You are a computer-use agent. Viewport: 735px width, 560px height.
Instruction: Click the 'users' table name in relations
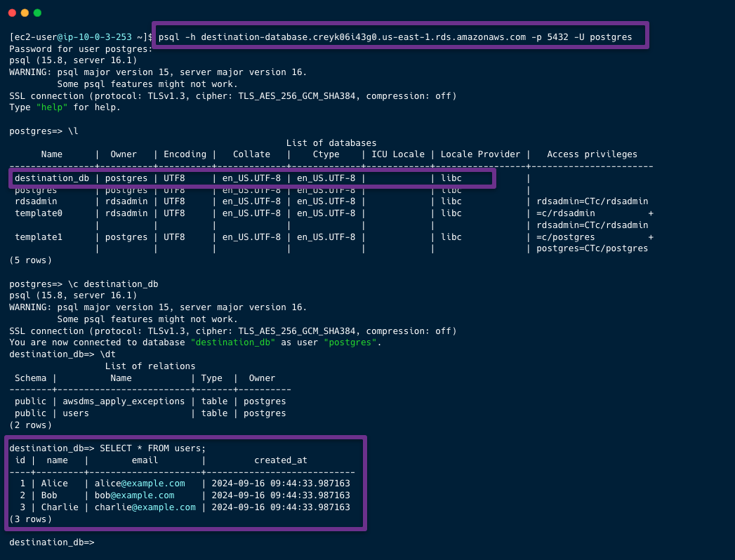pos(76,413)
